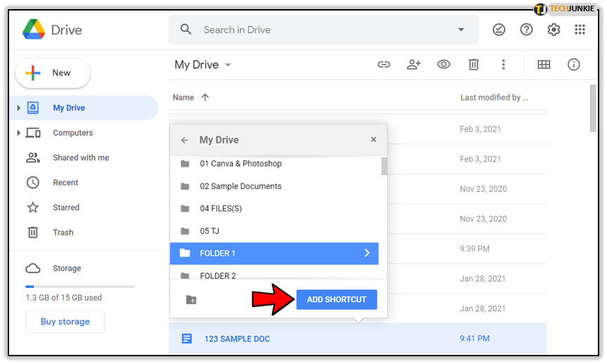The width and height of the screenshot is (607, 364).
Task: Open the Settings gear
Action: click(554, 30)
